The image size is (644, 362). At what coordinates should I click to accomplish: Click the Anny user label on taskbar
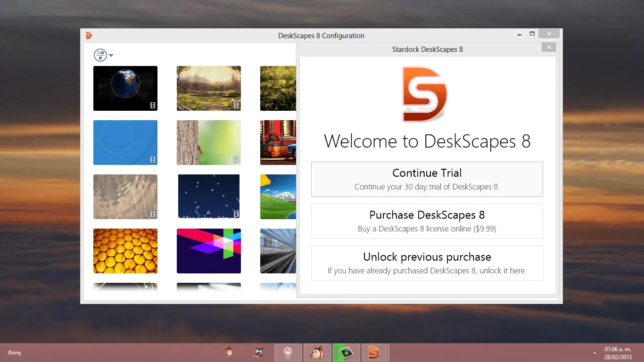click(x=15, y=353)
